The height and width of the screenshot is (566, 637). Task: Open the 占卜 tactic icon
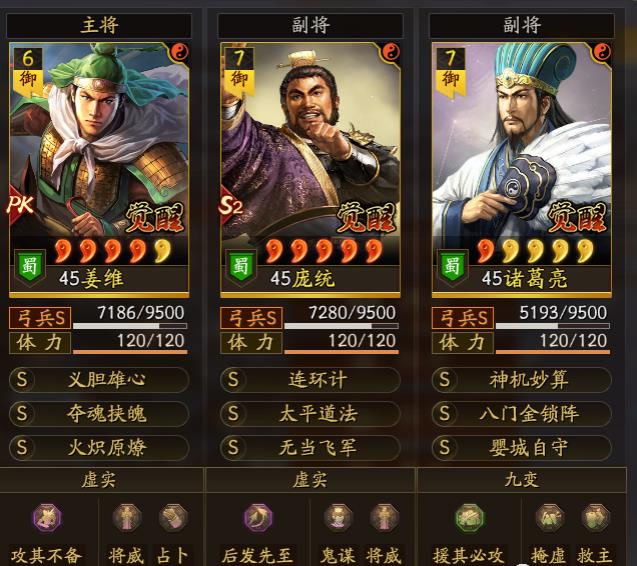click(173, 518)
